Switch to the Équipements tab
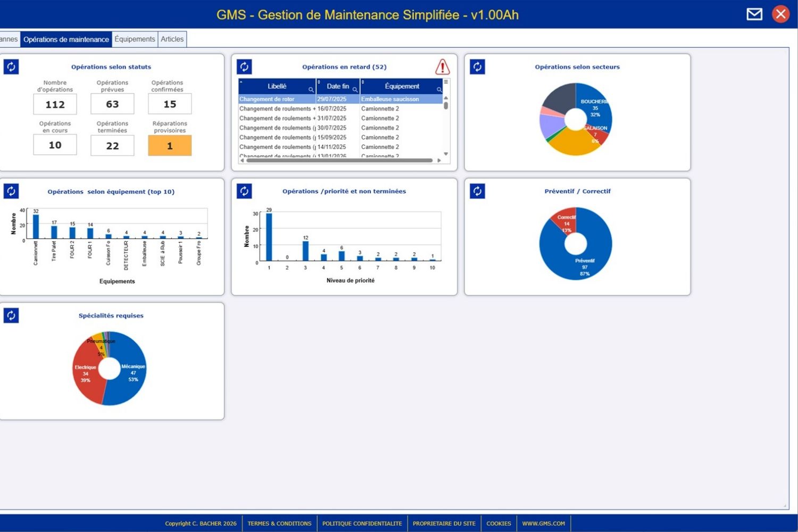This screenshot has height=532, width=798. pos(135,39)
